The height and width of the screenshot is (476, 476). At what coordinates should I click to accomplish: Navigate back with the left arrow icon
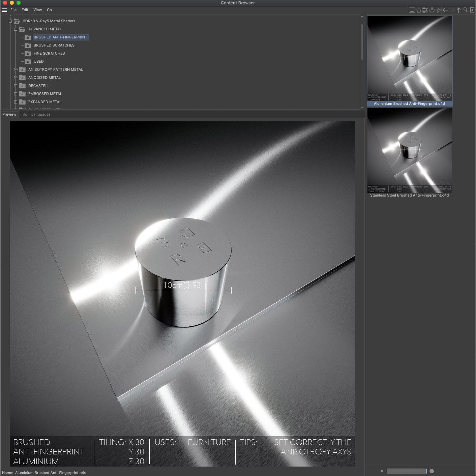445,10
